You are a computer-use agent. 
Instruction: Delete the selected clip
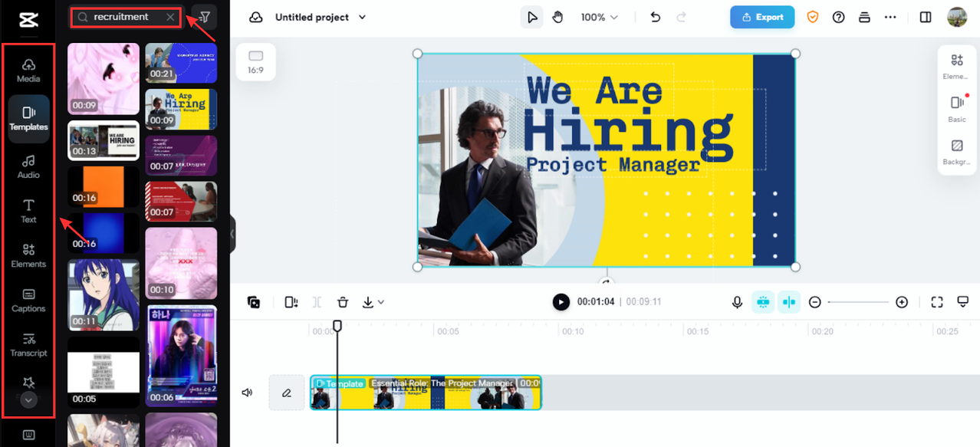pos(343,302)
